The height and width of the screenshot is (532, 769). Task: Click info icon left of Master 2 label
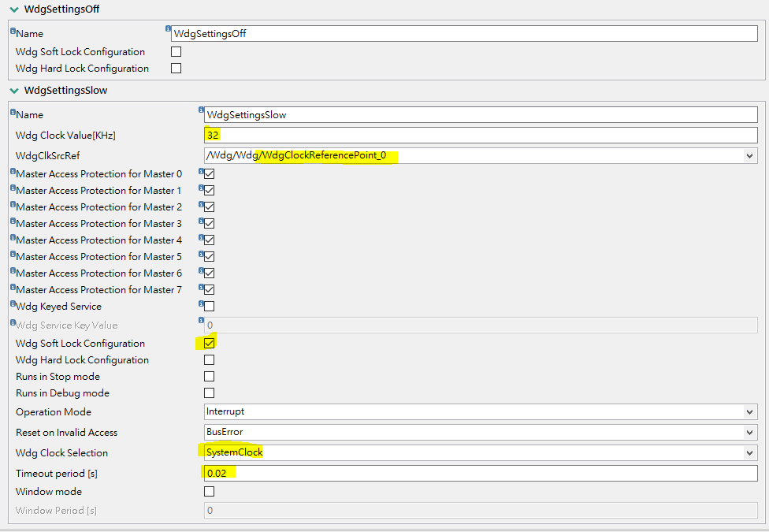pyautogui.click(x=13, y=204)
